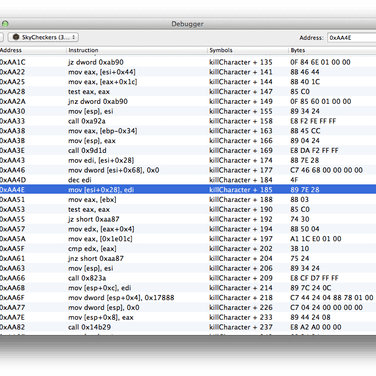Select instruction 'jz short 0xaa87'
376x376 pixels.
[94, 219]
